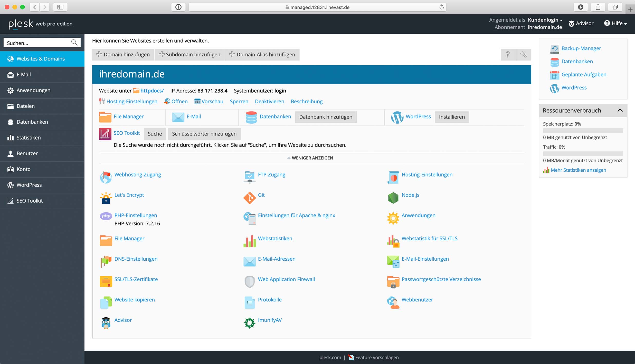Screen dimensions: 635x364
Task: Open Dateien in sidebar
Action: (x=42, y=106)
